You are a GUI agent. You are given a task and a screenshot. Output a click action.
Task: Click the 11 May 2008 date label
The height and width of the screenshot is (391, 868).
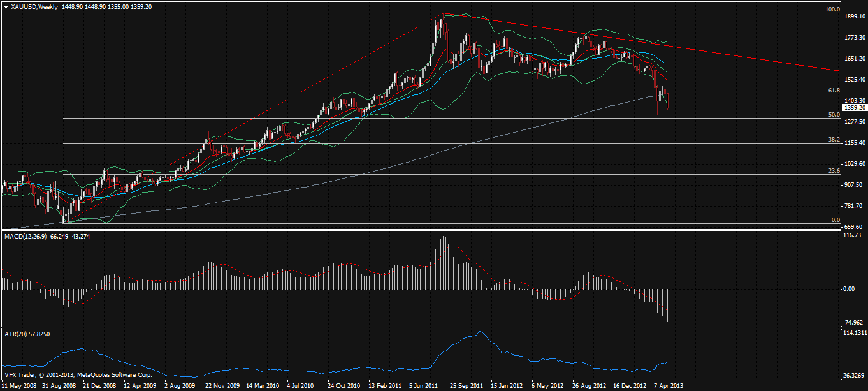click(19, 386)
